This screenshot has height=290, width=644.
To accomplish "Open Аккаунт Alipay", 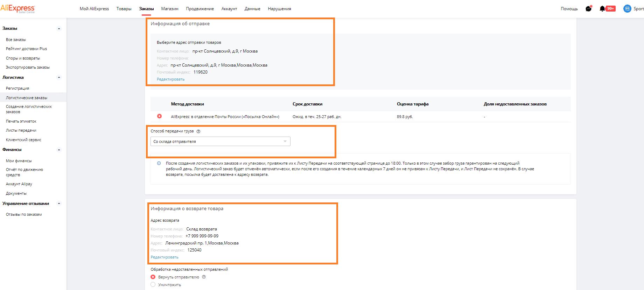I will click(x=19, y=184).
